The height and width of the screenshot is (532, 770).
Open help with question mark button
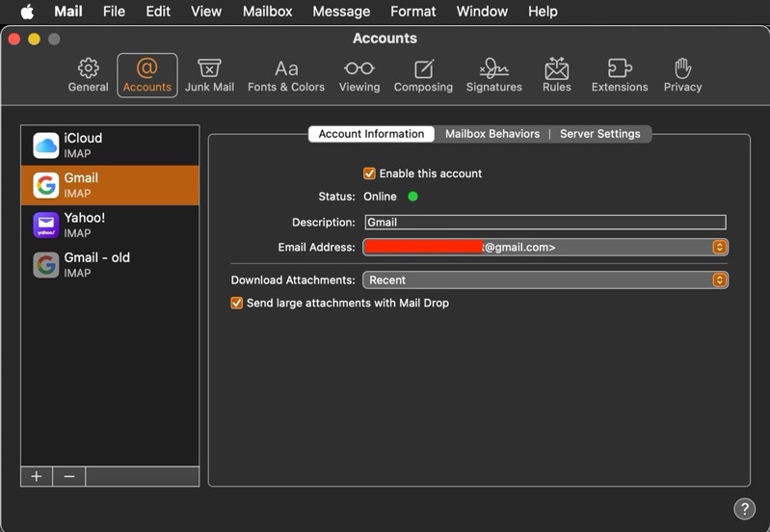click(745, 509)
